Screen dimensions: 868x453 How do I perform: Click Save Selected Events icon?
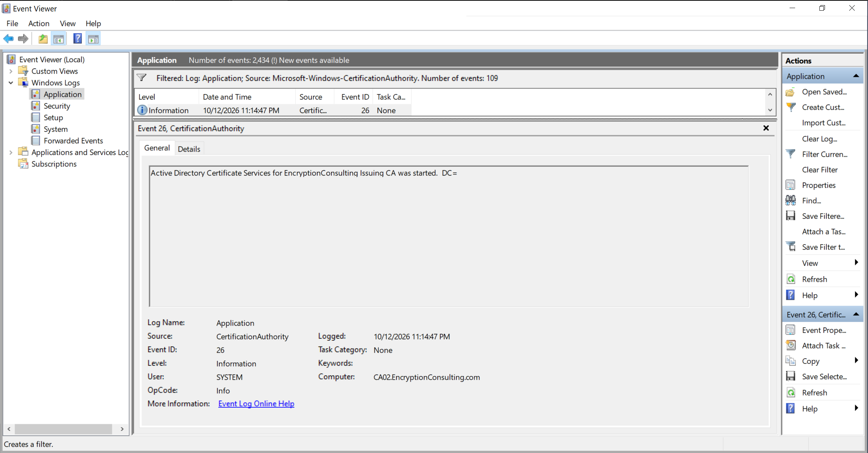[790, 376]
